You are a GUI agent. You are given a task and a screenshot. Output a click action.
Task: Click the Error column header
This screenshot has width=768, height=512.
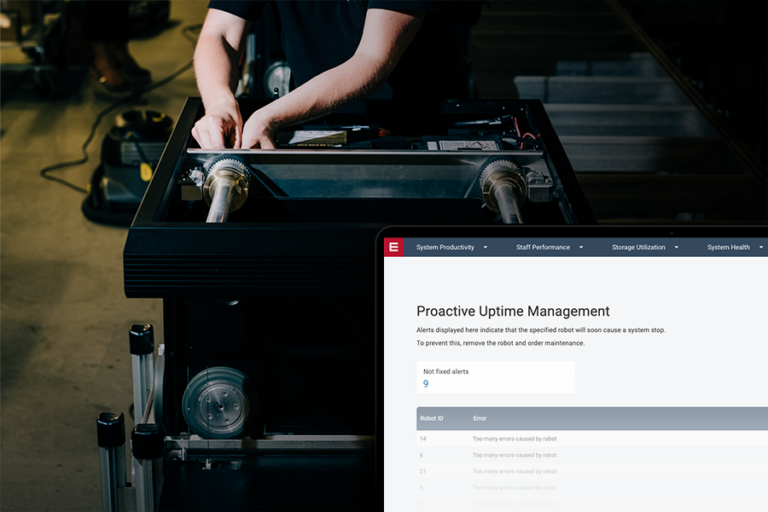click(480, 418)
